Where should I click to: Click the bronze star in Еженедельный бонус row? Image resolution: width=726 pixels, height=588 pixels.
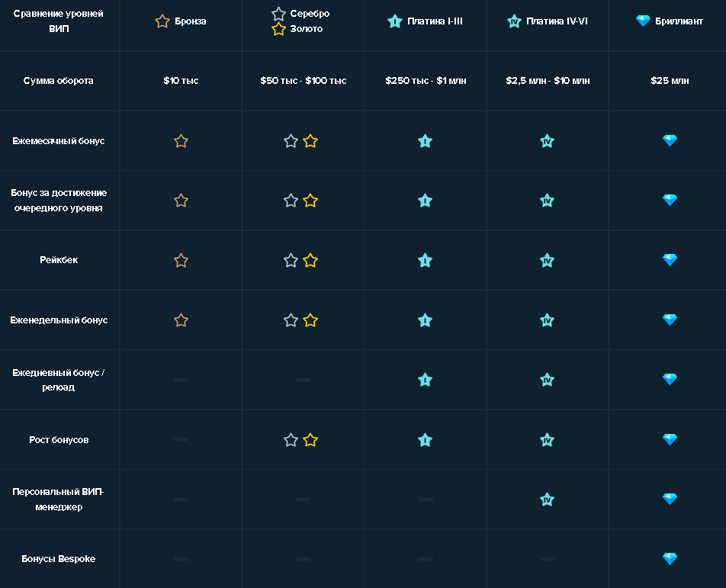(x=181, y=320)
